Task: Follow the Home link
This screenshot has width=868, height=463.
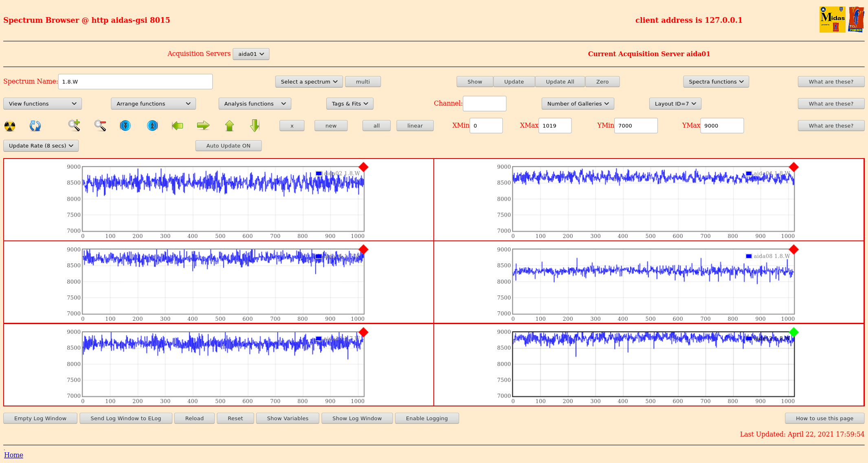Action: pyautogui.click(x=13, y=455)
